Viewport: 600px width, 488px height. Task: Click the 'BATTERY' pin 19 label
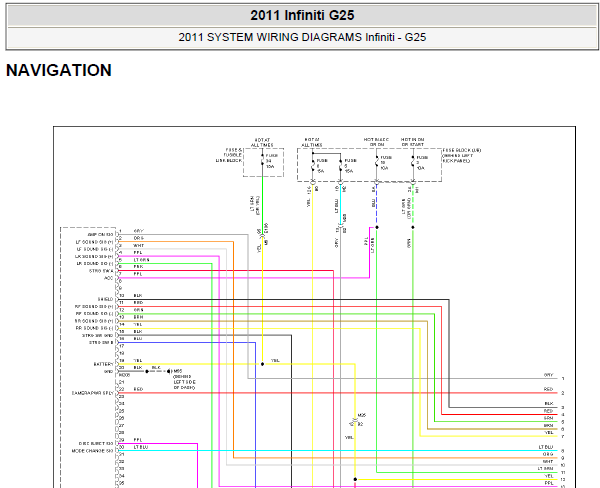pyautogui.click(x=103, y=364)
